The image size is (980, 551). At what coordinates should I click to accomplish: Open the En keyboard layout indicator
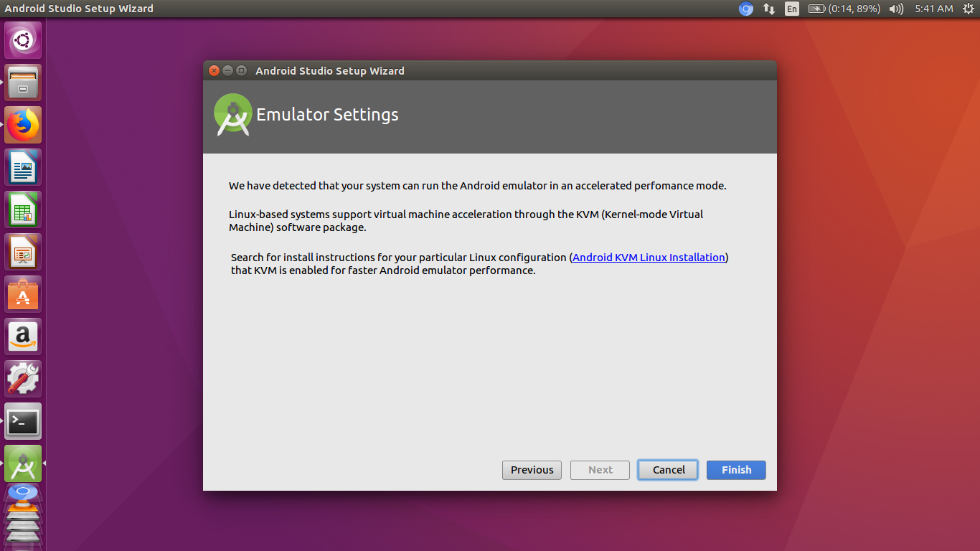[x=791, y=9]
